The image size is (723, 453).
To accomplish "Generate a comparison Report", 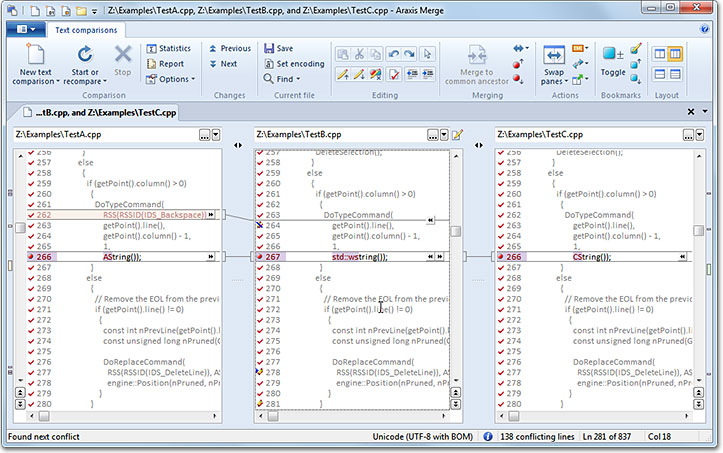I will (x=165, y=64).
